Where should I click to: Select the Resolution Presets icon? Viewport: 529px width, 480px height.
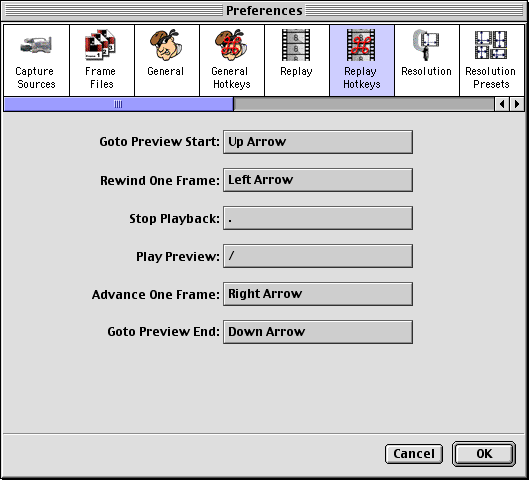pyautogui.click(x=491, y=45)
